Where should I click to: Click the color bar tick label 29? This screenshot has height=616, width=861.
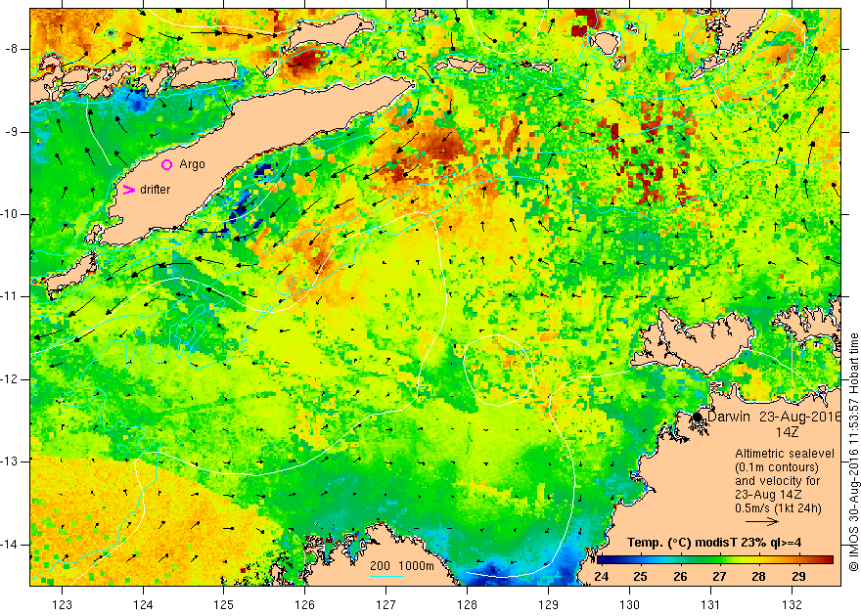coord(798,577)
